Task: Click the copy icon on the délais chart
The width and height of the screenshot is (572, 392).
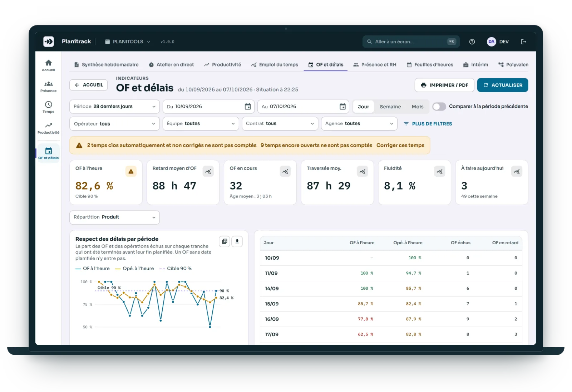Action: tap(225, 241)
